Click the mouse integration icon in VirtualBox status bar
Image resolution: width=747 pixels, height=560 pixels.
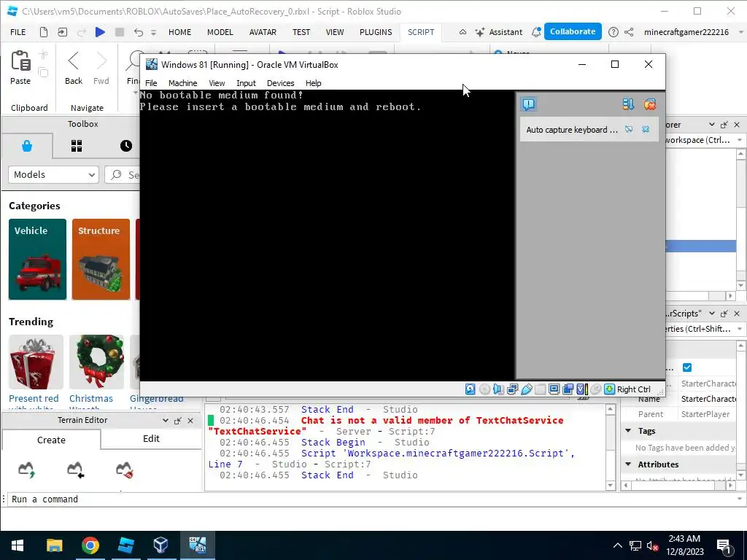pyautogui.click(x=595, y=389)
